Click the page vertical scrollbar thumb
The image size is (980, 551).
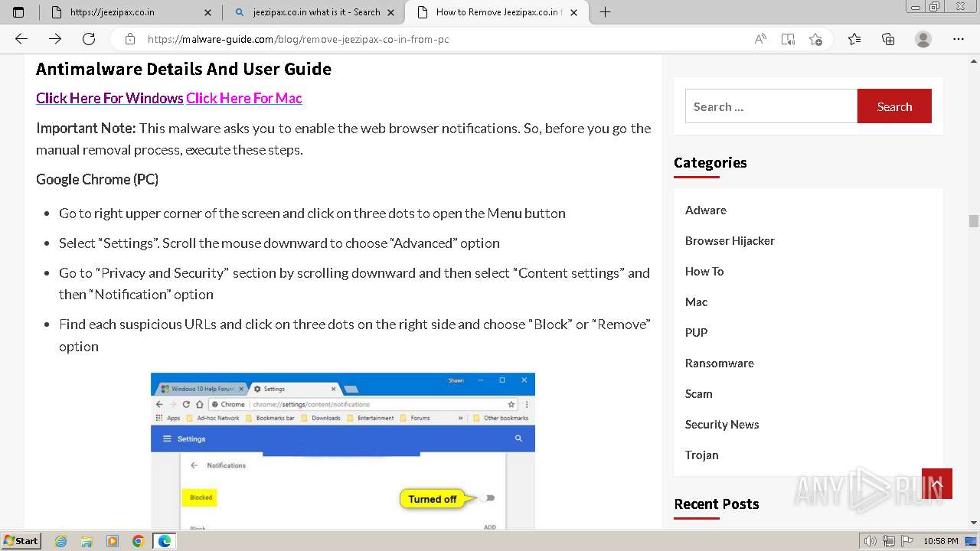point(973,221)
